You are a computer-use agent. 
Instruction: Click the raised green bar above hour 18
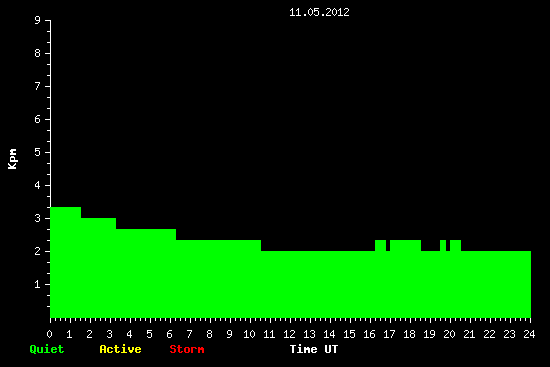405,246
